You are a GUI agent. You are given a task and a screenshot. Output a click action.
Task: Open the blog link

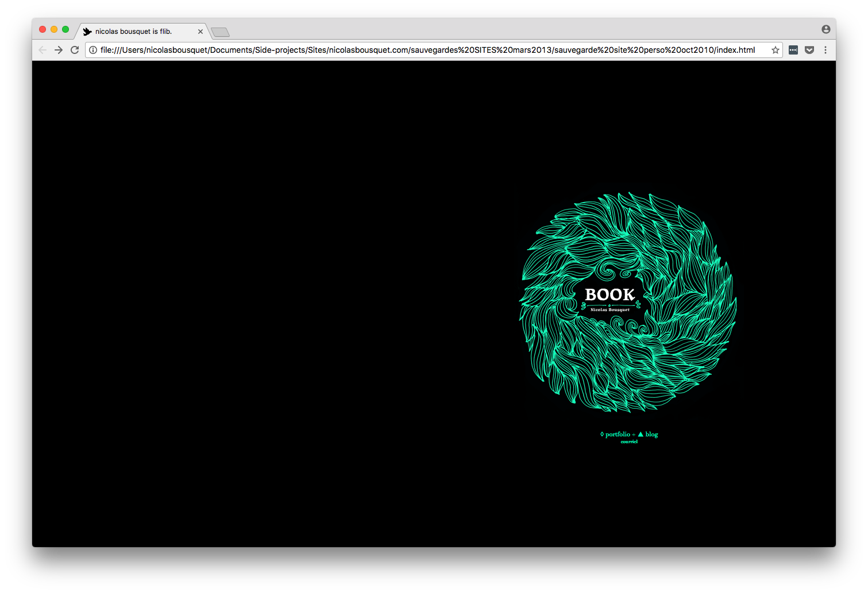click(x=651, y=434)
